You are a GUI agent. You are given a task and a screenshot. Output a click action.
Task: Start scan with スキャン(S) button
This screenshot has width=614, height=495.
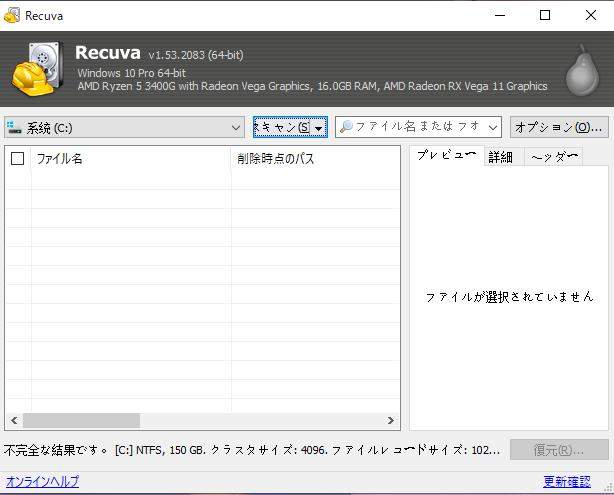point(283,127)
